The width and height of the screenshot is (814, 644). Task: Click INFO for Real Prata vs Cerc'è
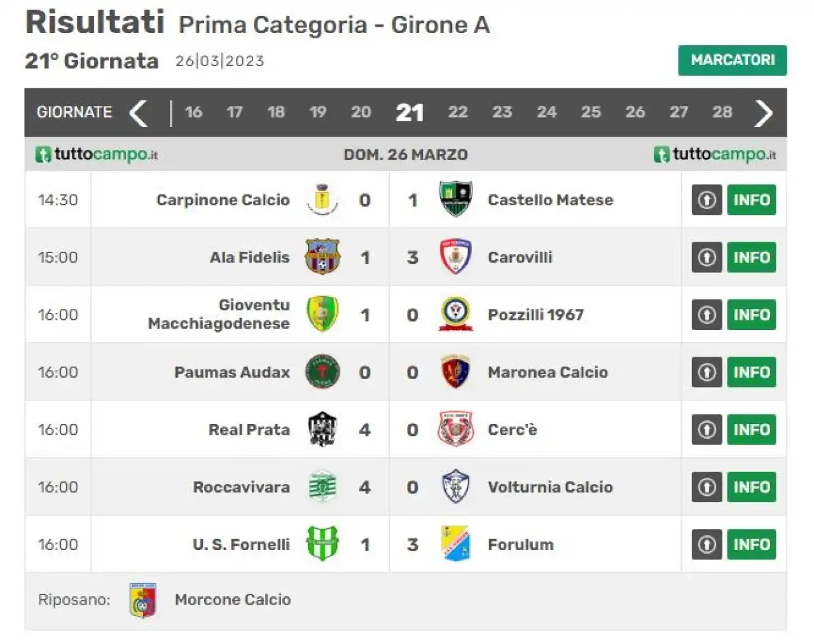pyautogui.click(x=752, y=429)
